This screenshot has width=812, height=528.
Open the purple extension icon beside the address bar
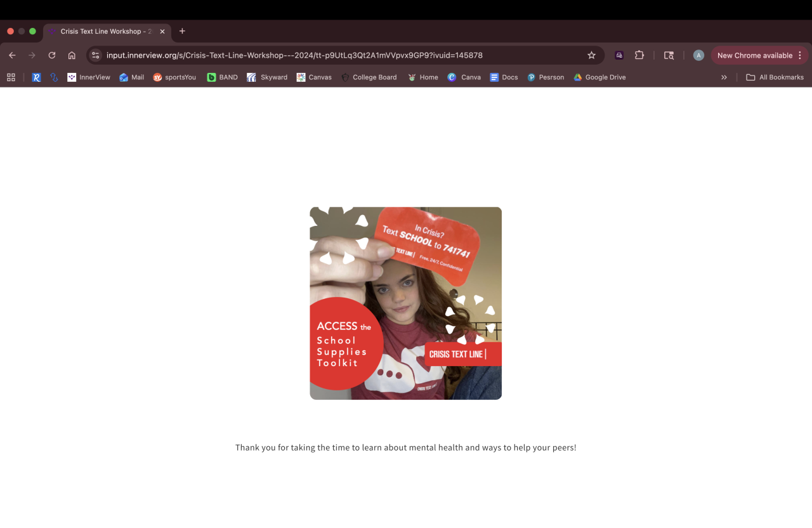pyautogui.click(x=619, y=55)
